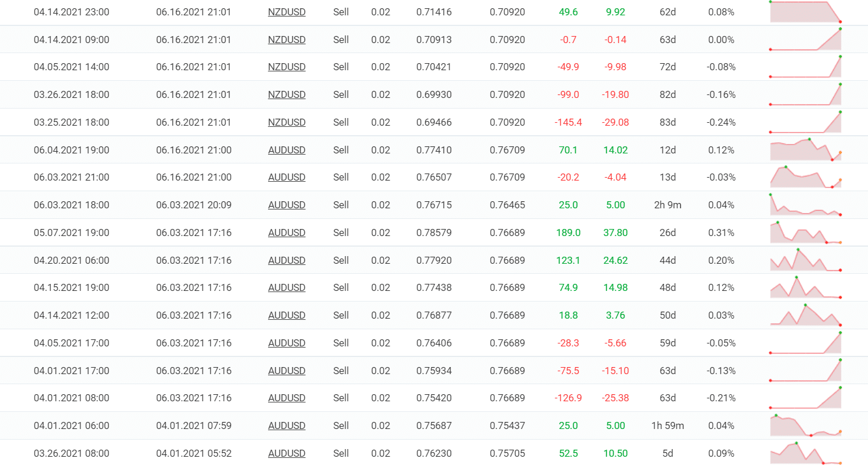This screenshot has width=868, height=465.
Task: Select the profit value -19.80
Action: 615,94
